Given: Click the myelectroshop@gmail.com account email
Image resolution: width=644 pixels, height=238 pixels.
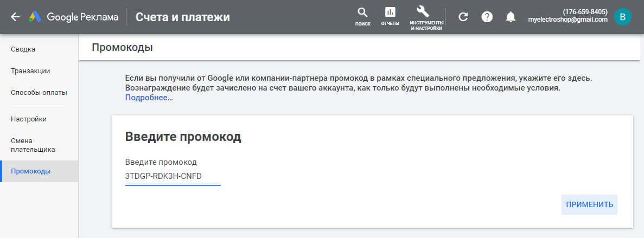Looking at the screenshot, I should click(568, 20).
